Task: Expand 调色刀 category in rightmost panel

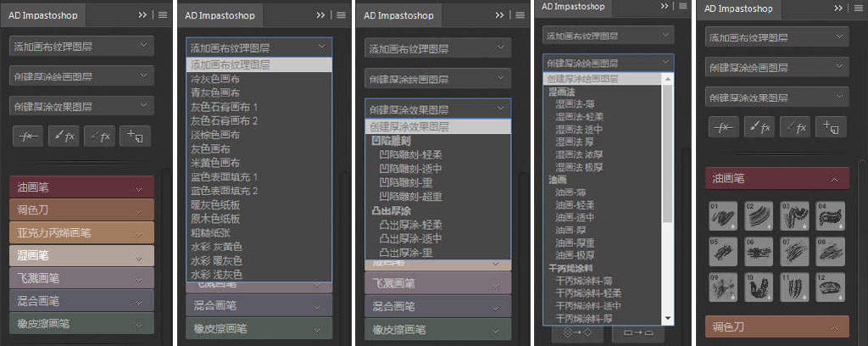Action: point(777,326)
